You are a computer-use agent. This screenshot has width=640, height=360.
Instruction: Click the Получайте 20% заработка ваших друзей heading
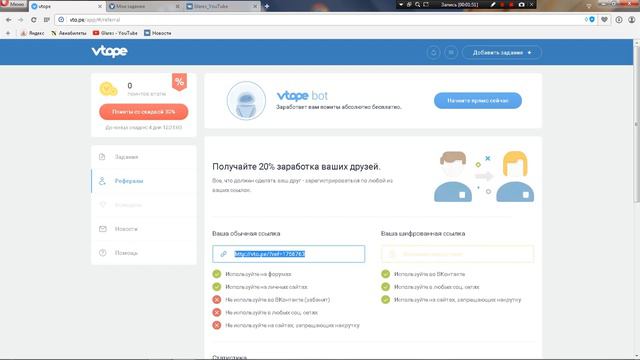point(296,167)
